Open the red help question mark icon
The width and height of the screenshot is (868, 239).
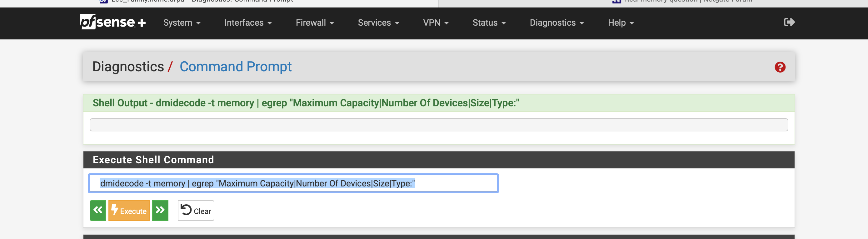tap(780, 67)
